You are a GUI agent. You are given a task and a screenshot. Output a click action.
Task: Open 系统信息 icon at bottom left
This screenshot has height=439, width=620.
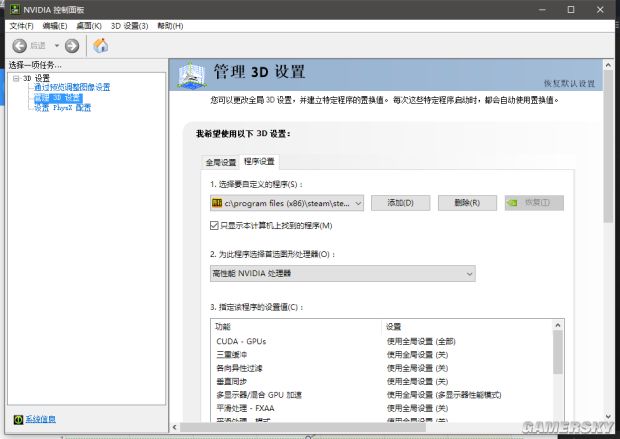click(18, 418)
